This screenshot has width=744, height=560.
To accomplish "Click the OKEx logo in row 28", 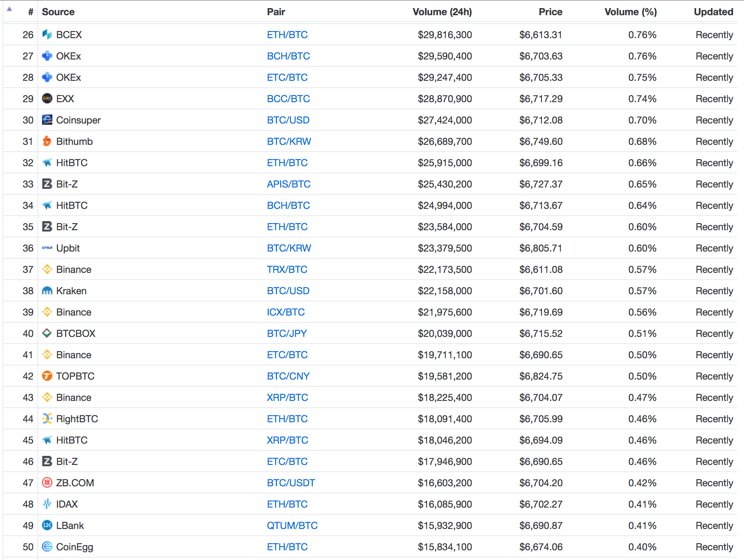I will tap(47, 77).
